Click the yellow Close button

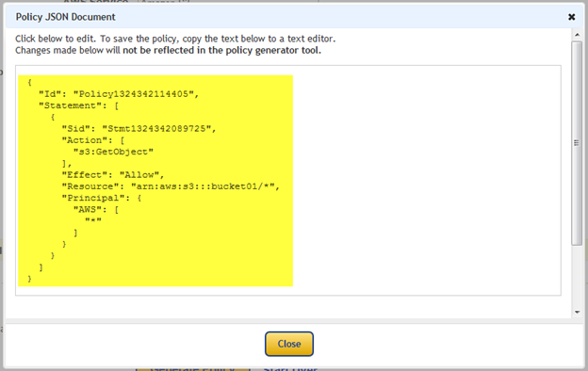(x=288, y=344)
